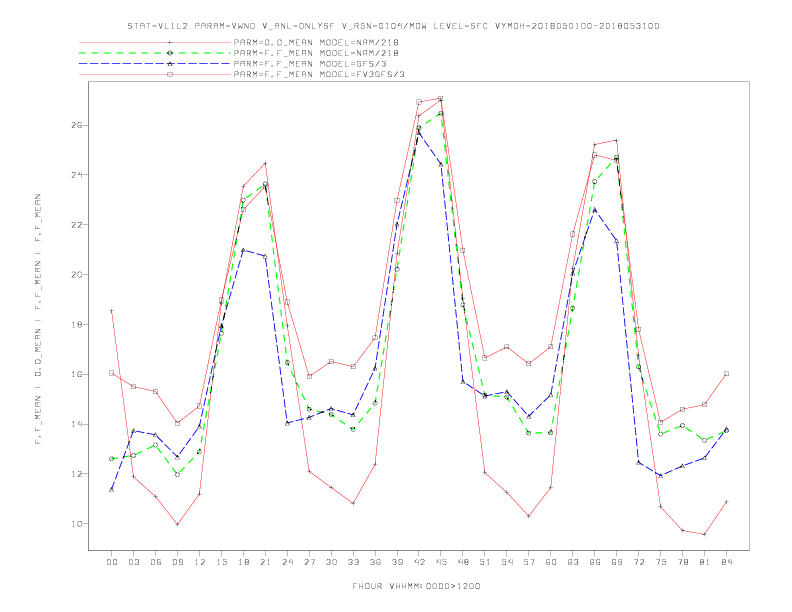The height and width of the screenshot is (612, 792).
Task: Click GFS blue triangle data point at hour 00
Action: [x=112, y=489]
